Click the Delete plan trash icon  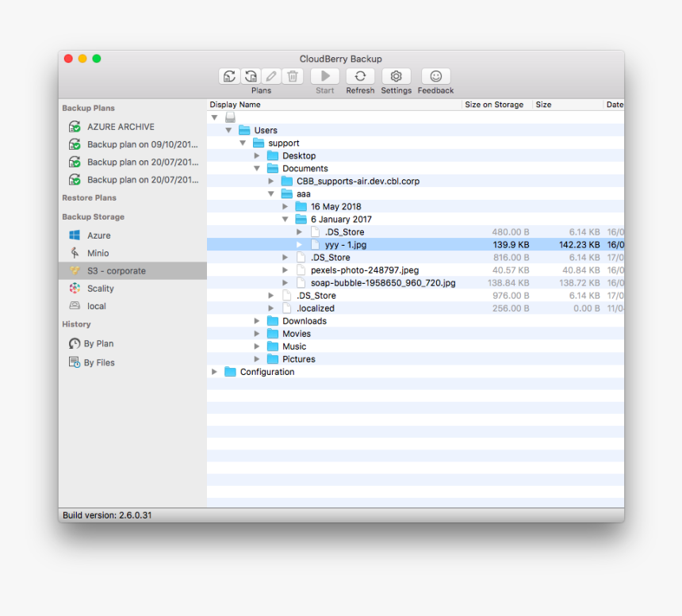[x=293, y=75]
